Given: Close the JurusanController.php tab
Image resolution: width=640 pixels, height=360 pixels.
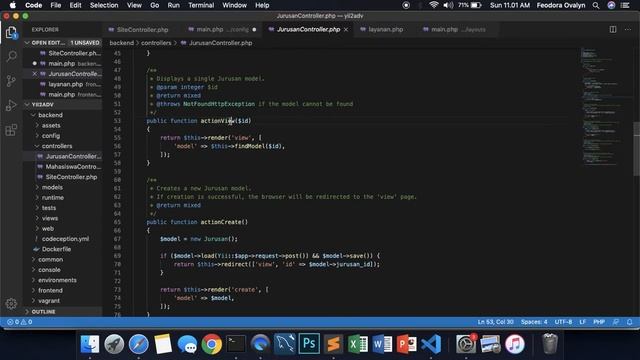Looking at the screenshot, I should tap(346, 29).
